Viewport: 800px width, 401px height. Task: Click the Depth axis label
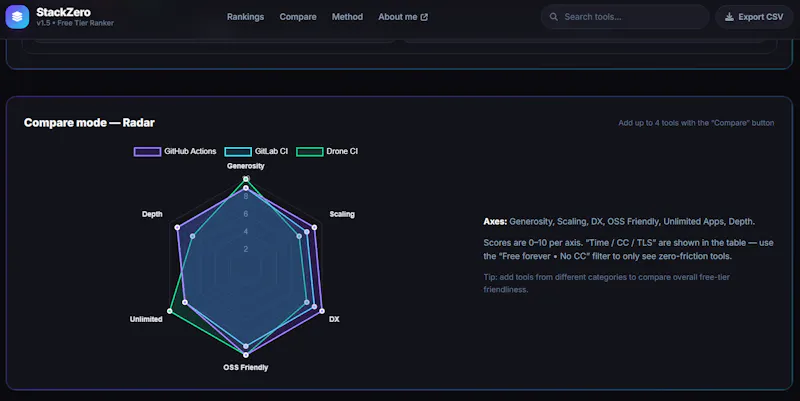(152, 214)
